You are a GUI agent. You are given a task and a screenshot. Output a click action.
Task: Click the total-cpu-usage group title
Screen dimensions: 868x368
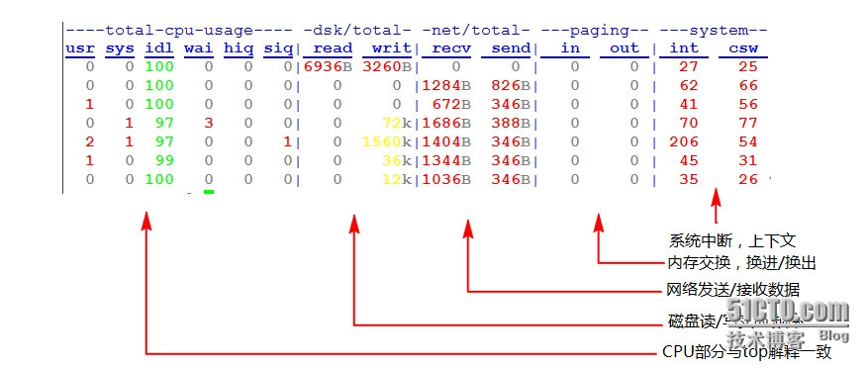point(179,31)
